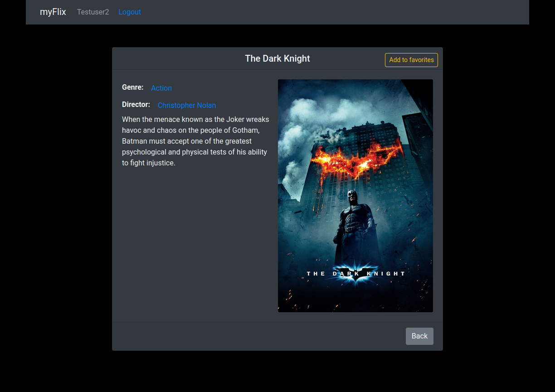
Task: Click the 'Director:' label
Action: tap(136, 104)
